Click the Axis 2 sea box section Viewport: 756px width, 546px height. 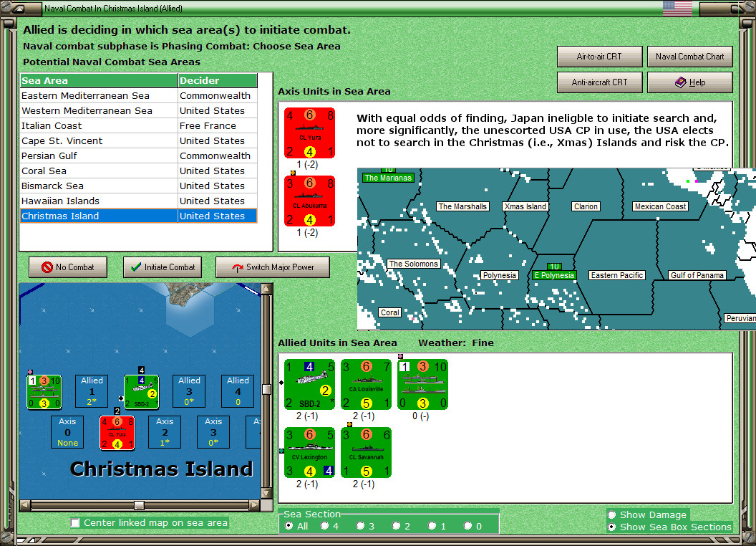click(165, 432)
